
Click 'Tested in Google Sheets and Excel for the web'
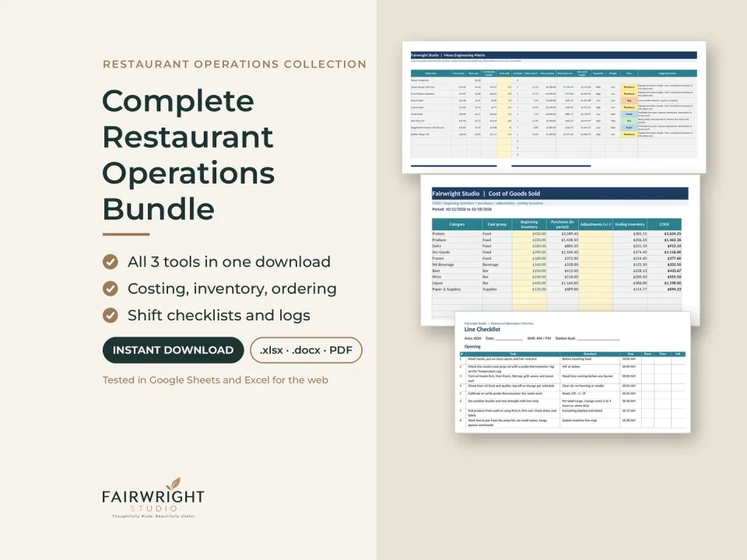[x=216, y=380]
